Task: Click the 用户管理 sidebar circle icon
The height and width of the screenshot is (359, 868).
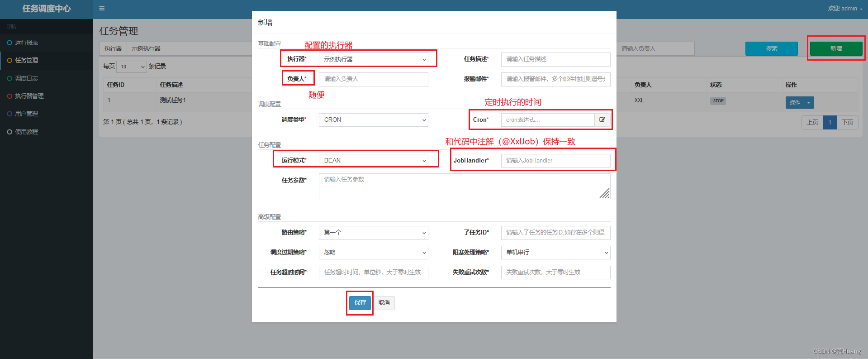Action: tap(9, 114)
